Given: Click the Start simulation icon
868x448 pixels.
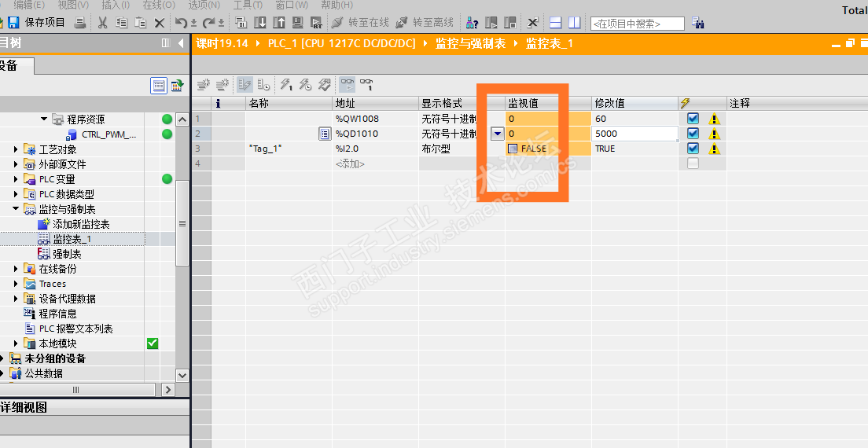Looking at the screenshot, I should click(298, 23).
